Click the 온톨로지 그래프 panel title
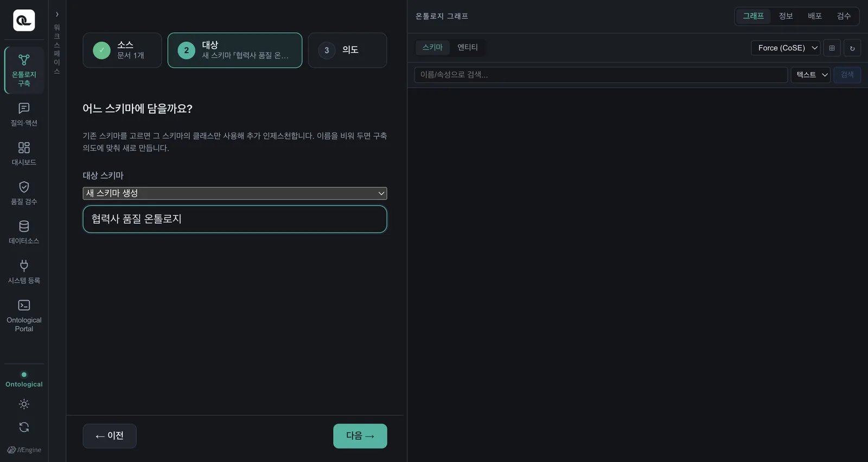This screenshot has width=868, height=462. coord(442,16)
